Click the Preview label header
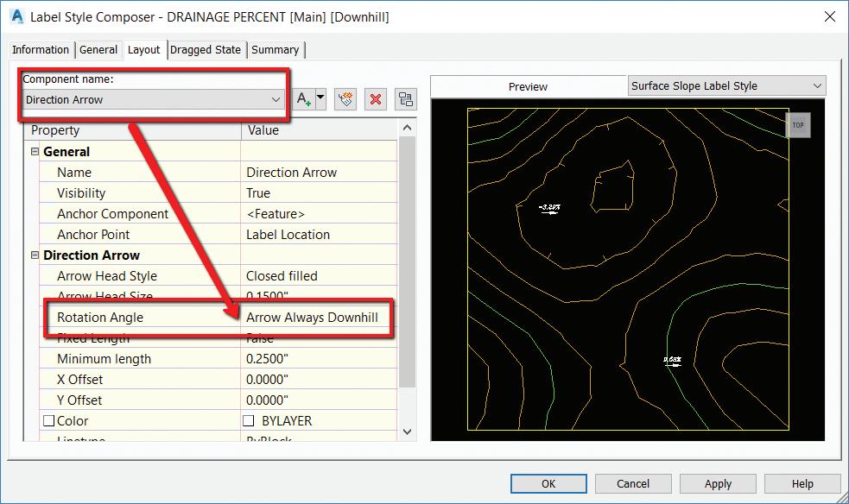849x504 pixels. [x=528, y=86]
